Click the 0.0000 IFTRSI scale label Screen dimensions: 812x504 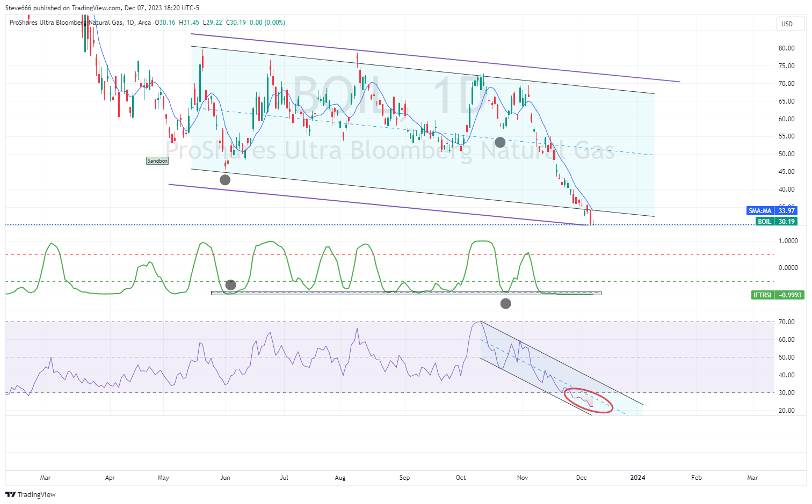(x=788, y=268)
